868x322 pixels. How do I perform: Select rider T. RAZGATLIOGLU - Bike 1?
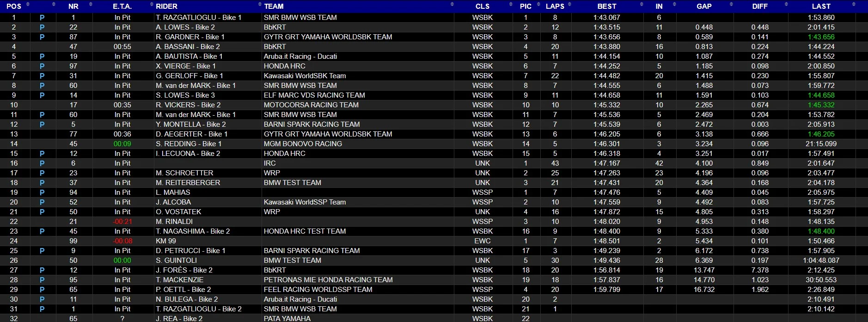tap(199, 18)
